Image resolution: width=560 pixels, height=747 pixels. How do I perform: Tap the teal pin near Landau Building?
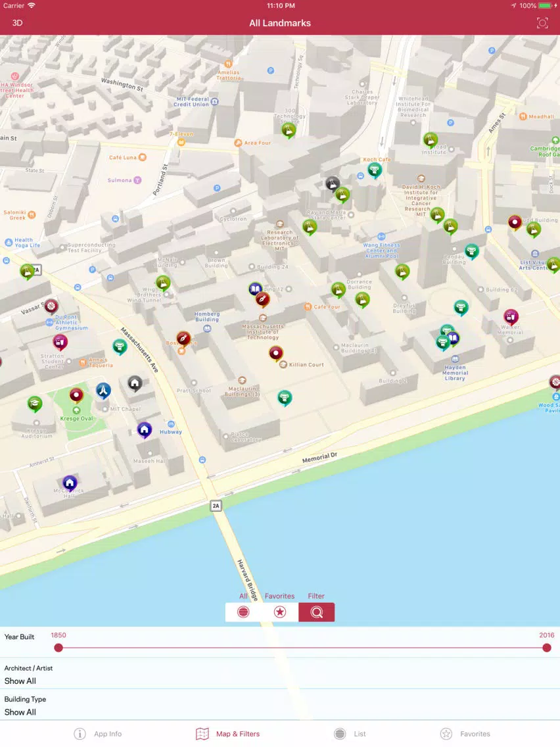471,251
